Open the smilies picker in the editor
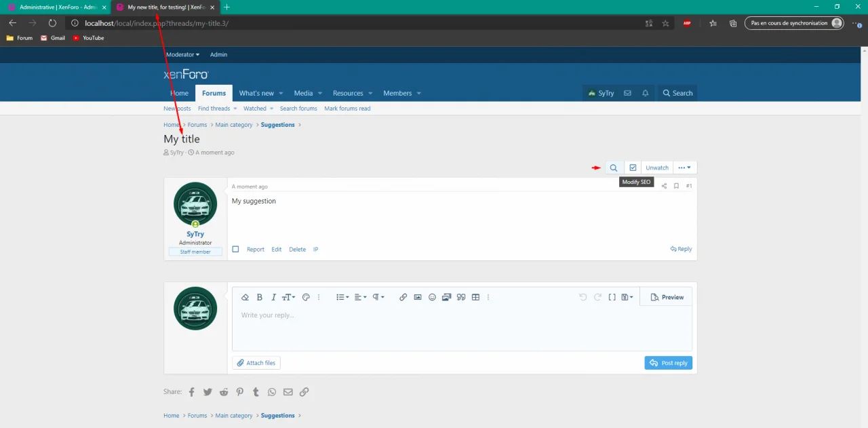 tap(432, 297)
